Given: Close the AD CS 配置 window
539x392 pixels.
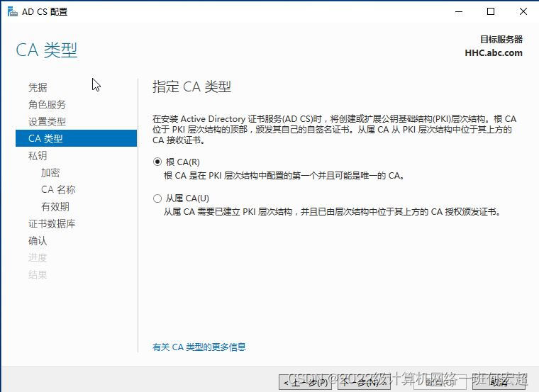Looking at the screenshot, I should click(x=523, y=11).
